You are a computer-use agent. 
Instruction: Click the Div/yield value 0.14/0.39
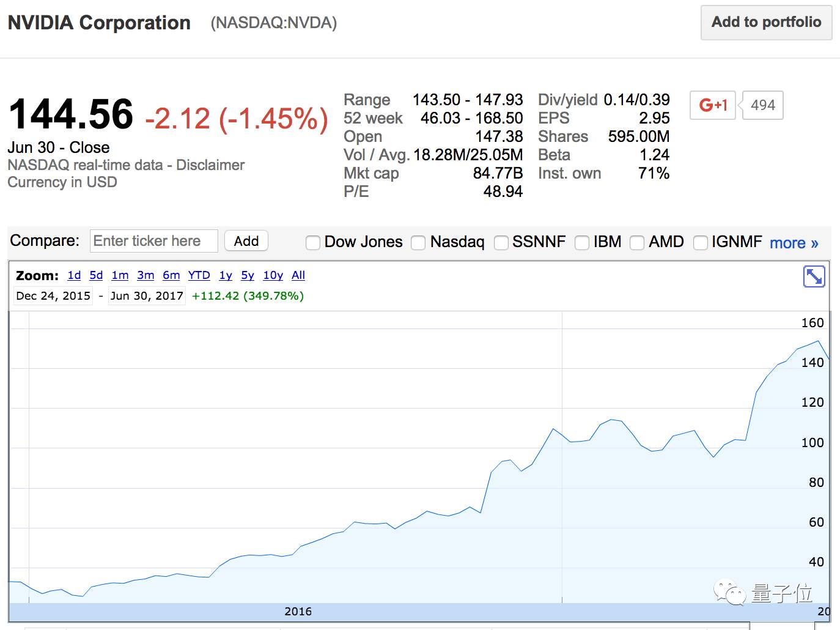[636, 100]
